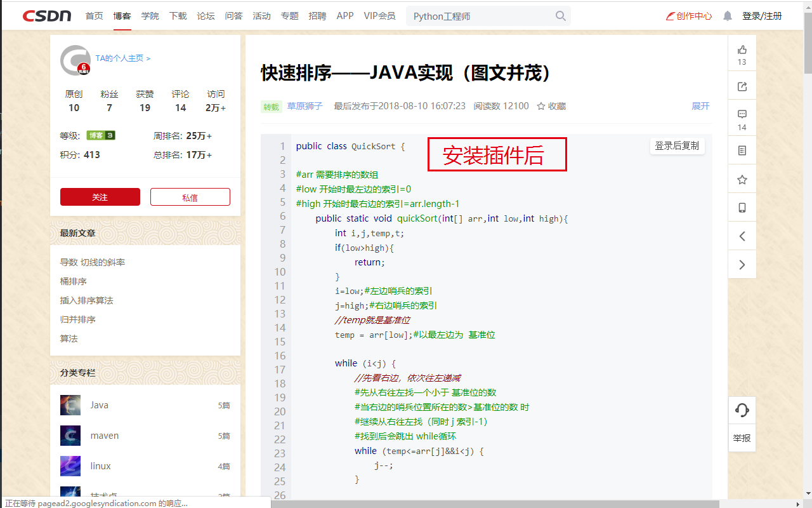Open the APP nav item

pos(345,16)
